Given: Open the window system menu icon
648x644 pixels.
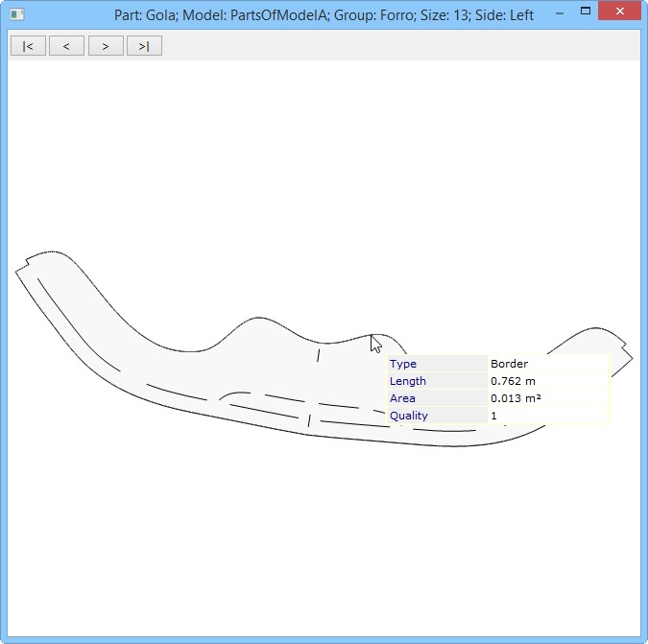Looking at the screenshot, I should 17,14.
